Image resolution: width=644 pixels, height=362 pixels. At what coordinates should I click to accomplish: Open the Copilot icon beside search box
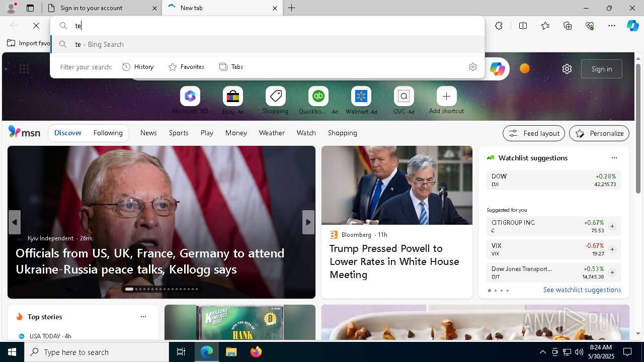pos(497,69)
